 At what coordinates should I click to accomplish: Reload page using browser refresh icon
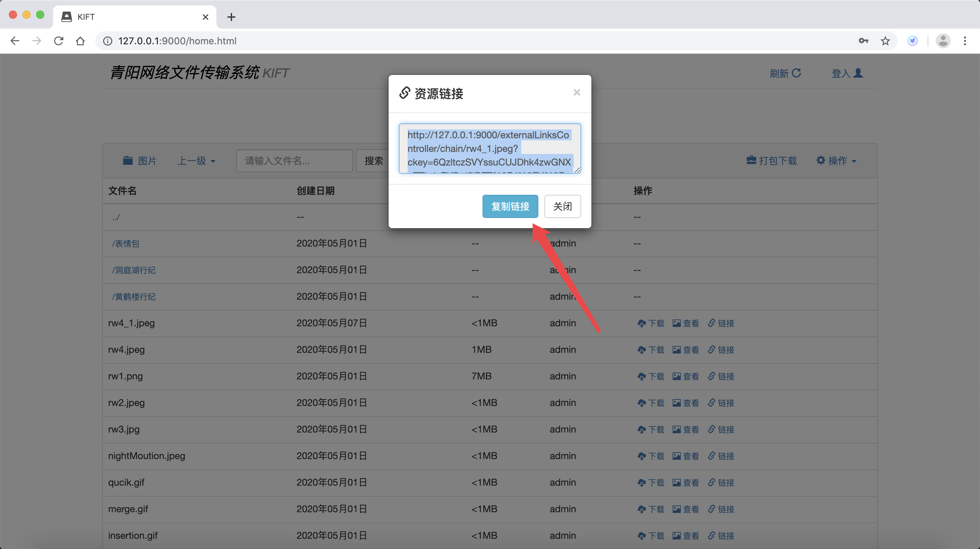pos(59,41)
